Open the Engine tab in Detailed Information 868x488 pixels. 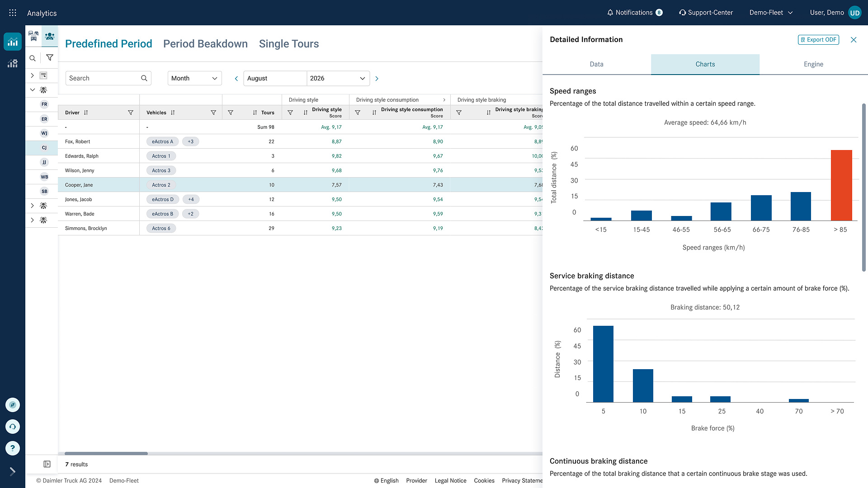coord(814,64)
